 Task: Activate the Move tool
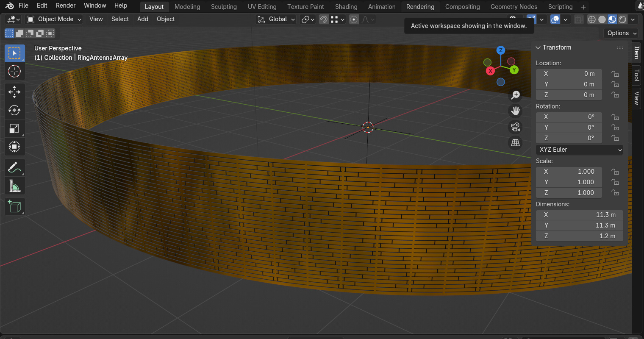(14, 92)
